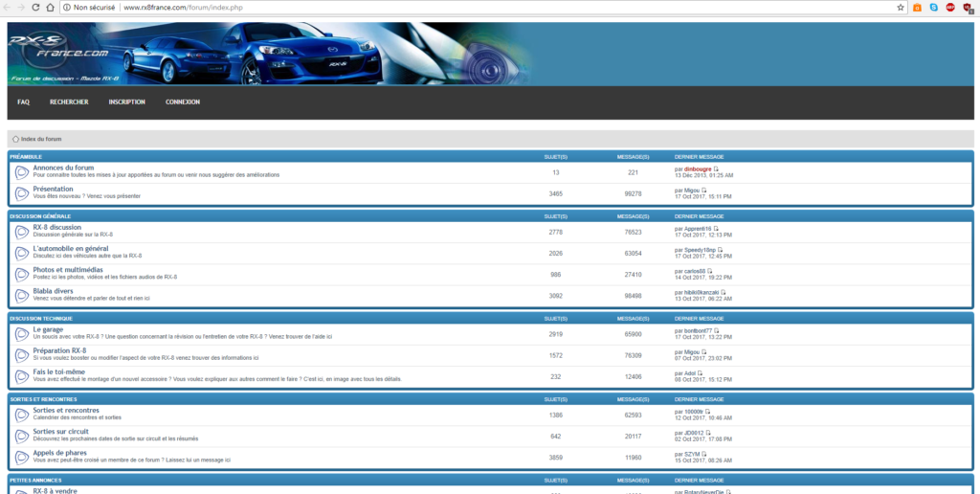Click the forum icon beside Fais le toi-même
980x494 pixels.
[22, 376]
